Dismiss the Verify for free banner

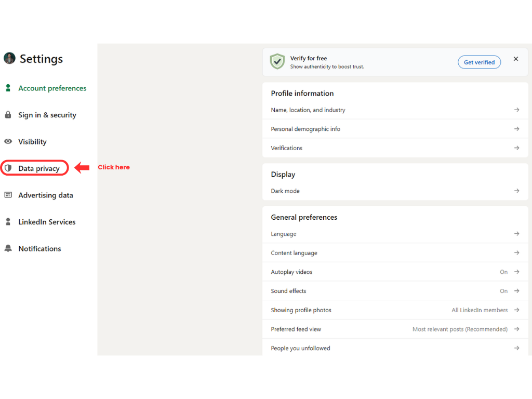[x=516, y=59]
